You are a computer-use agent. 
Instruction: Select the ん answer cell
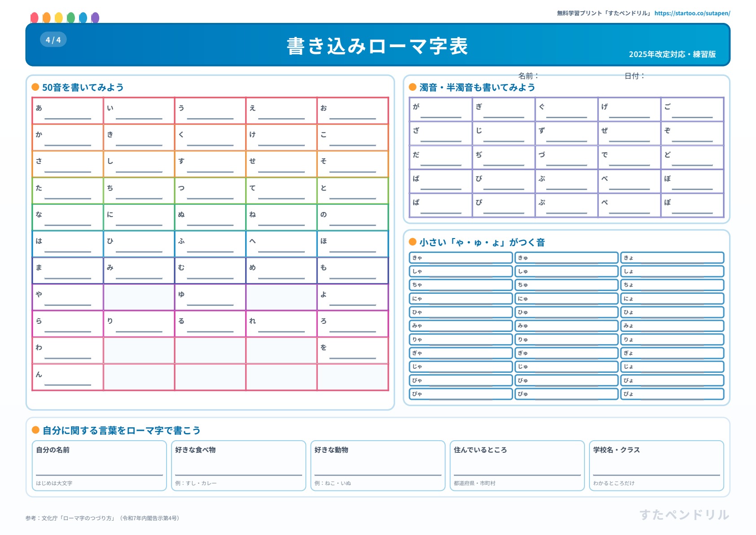(68, 377)
